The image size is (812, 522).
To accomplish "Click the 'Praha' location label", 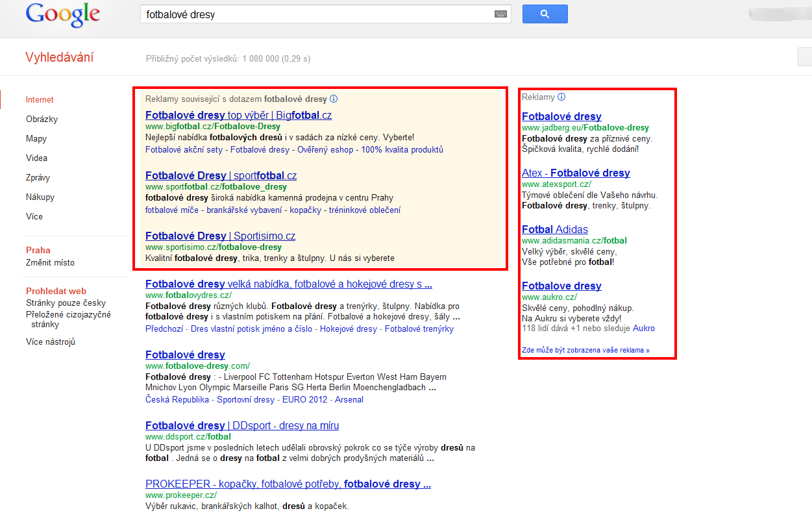I will pos(38,251).
